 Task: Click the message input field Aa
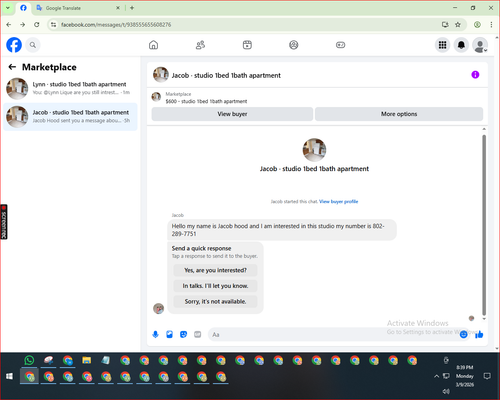[x=333, y=334]
